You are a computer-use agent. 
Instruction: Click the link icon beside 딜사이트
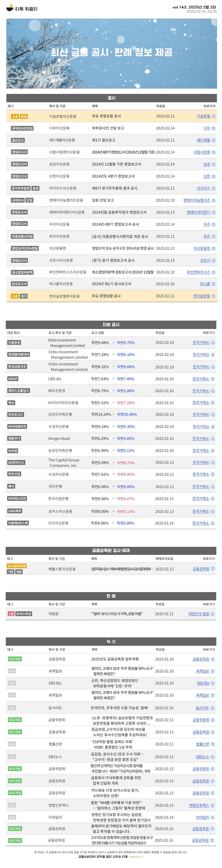pos(213,708)
